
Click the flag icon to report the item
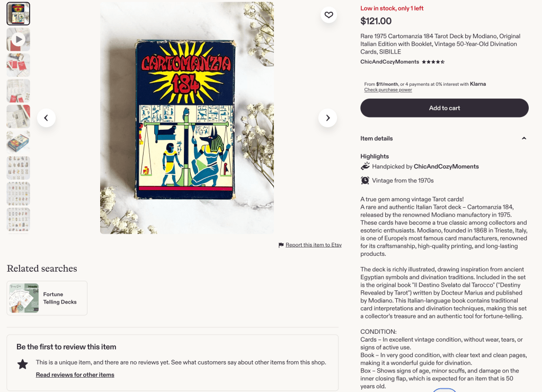point(281,245)
